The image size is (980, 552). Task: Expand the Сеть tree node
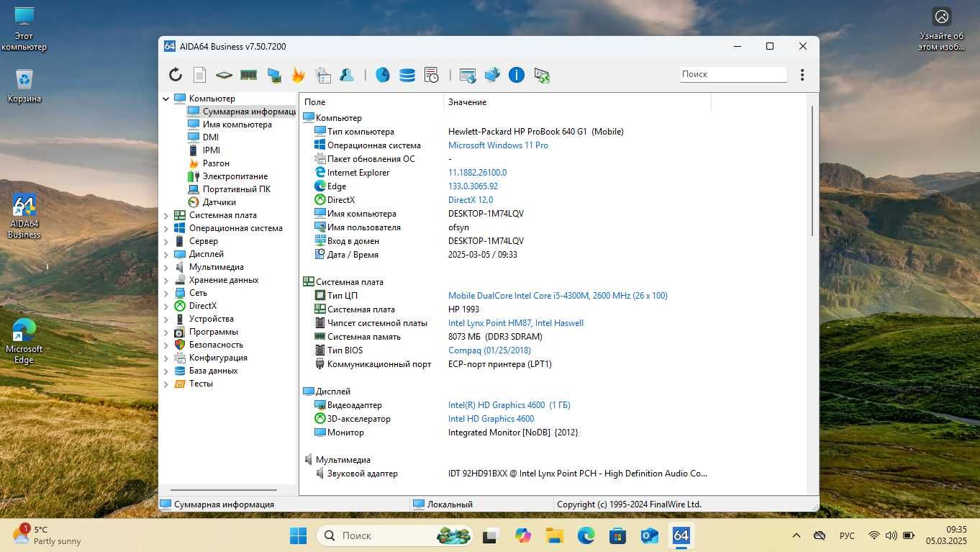click(x=166, y=293)
